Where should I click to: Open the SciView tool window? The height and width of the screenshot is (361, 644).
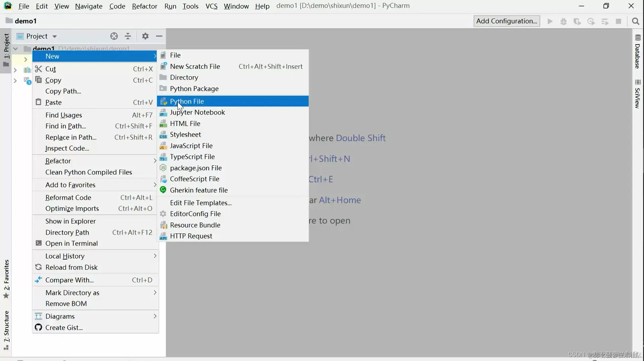click(638, 94)
